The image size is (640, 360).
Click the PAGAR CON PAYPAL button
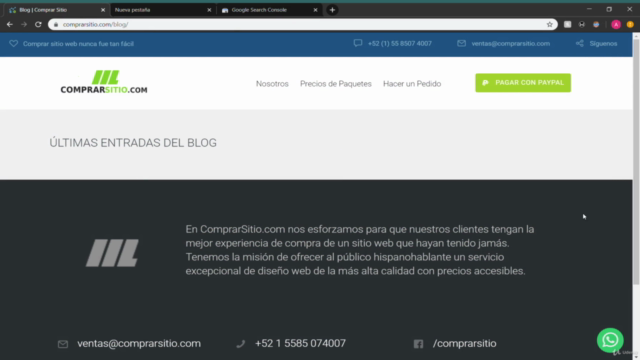coord(523,83)
